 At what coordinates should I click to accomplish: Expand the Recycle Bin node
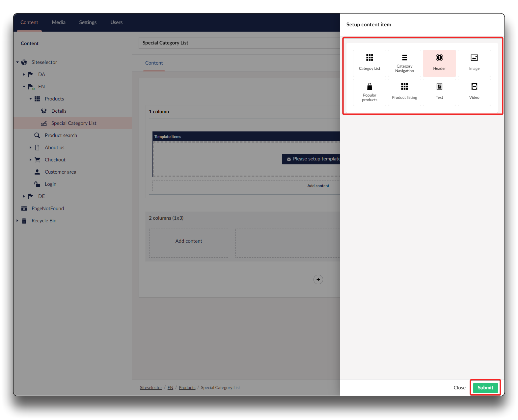coord(17,221)
